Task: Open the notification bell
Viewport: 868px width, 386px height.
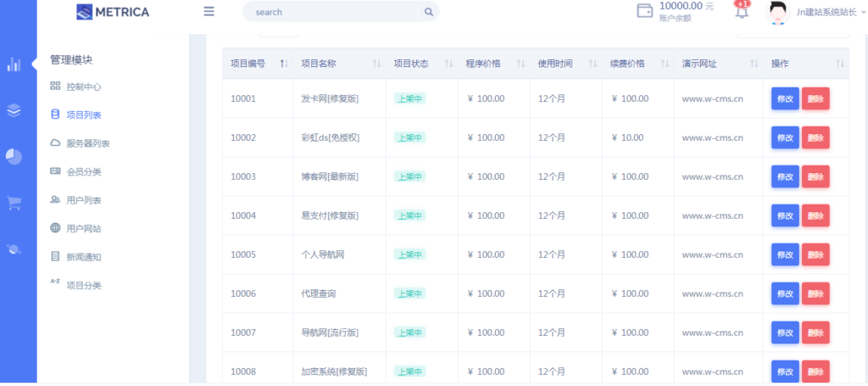Action: pyautogui.click(x=742, y=12)
